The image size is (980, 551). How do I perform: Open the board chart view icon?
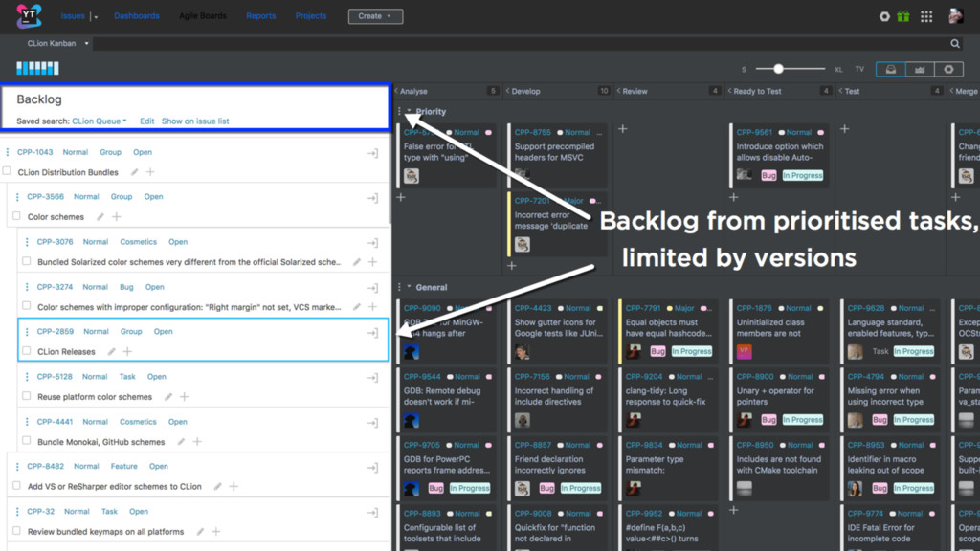click(x=920, y=69)
